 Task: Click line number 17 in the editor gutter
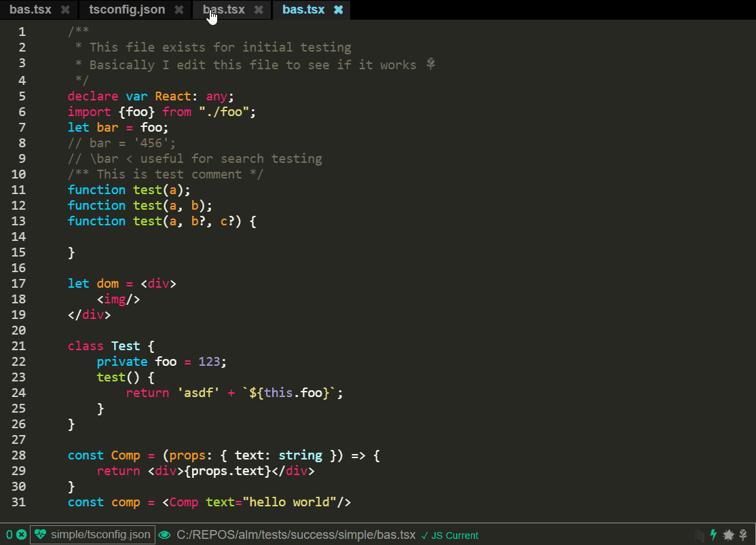point(18,283)
